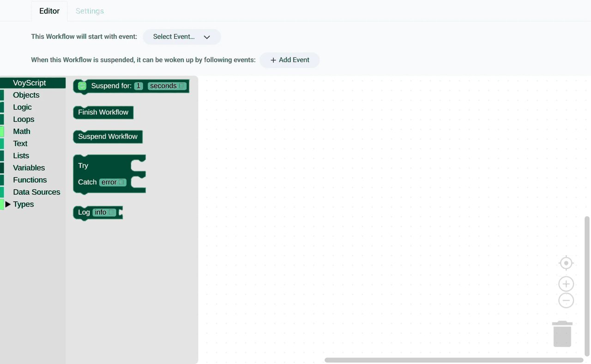This screenshot has height=364, width=591.
Task: Open the Loops category
Action: point(33,119)
